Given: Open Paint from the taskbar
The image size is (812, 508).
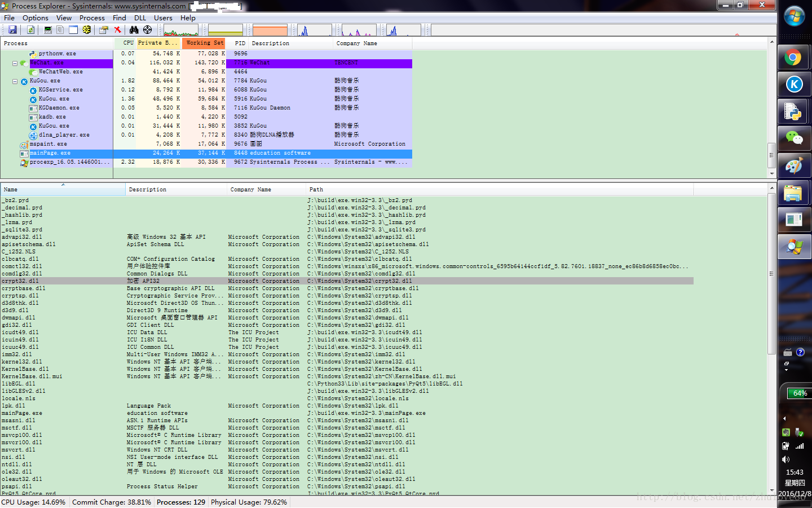Looking at the screenshot, I should click(794, 166).
